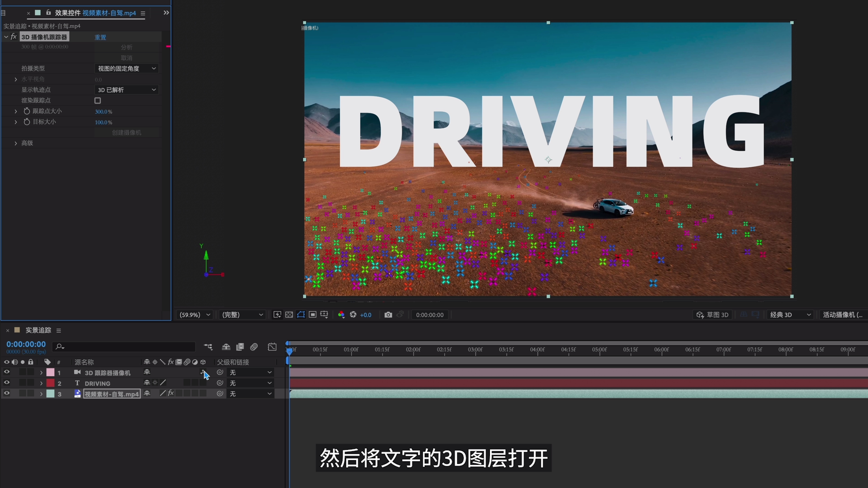This screenshot has height=488, width=868.
Task: Expand 视频素材-自驾.mp4 layer properties
Action: point(41,394)
